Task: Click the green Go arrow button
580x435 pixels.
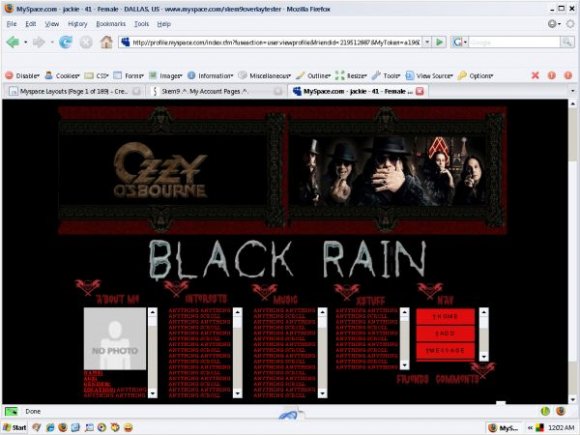Action: 439,42
